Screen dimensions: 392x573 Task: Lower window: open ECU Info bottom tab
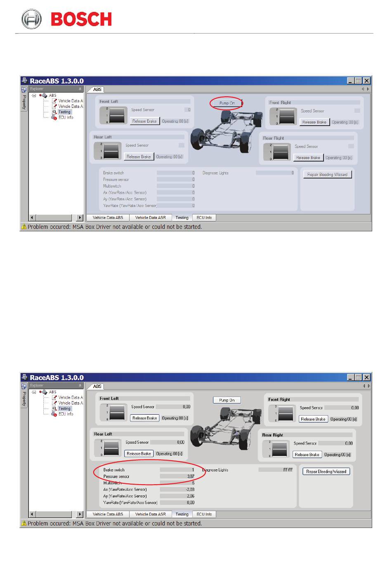(x=204, y=514)
